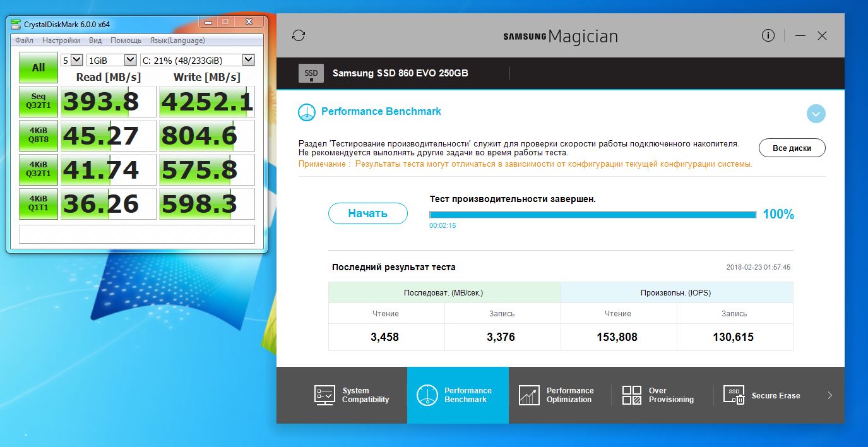Collapse the Performance Benchmark section with round chevron
The image size is (868, 447).
point(816,114)
